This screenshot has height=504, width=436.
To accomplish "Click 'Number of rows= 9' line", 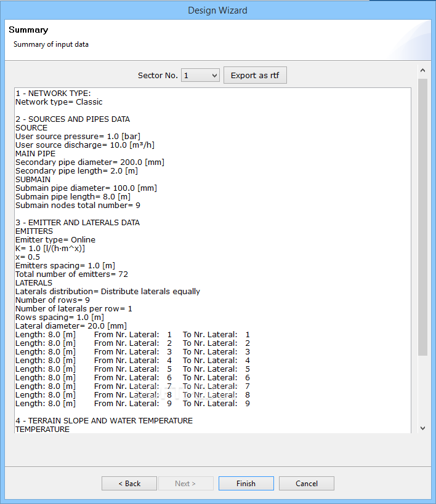I will (x=53, y=300).
